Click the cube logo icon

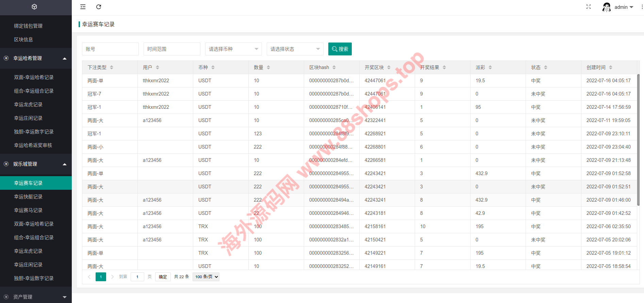(34, 7)
